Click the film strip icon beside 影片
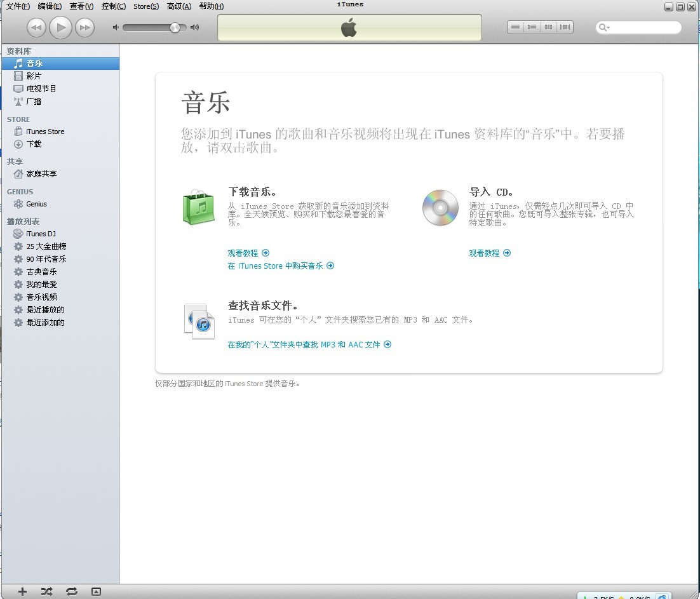 point(18,76)
